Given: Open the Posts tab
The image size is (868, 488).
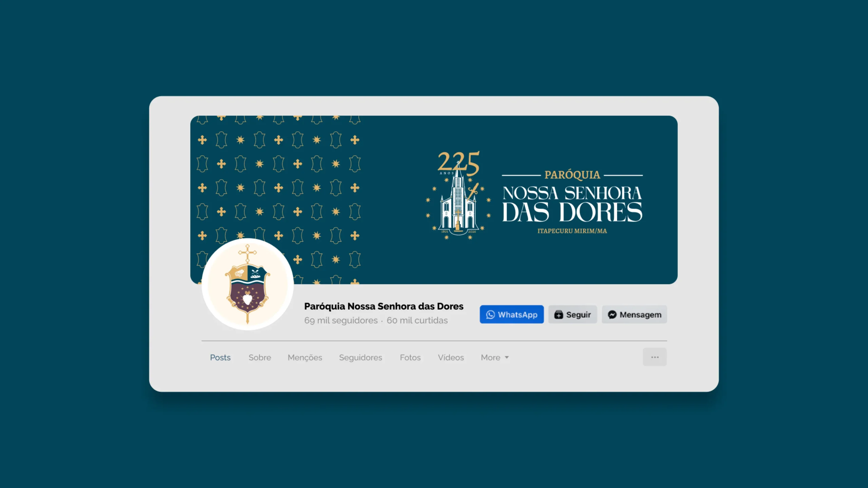Looking at the screenshot, I should pos(220,358).
